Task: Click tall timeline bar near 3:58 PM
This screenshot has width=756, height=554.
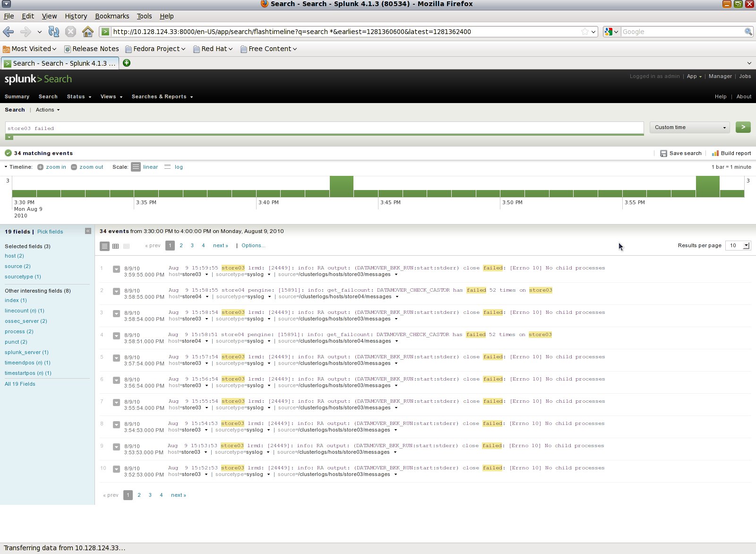Action: point(707,186)
